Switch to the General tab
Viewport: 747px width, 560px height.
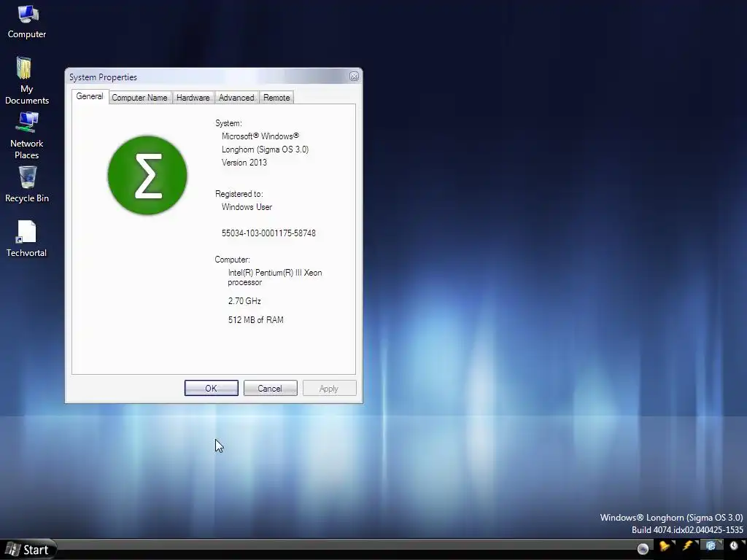coord(90,96)
